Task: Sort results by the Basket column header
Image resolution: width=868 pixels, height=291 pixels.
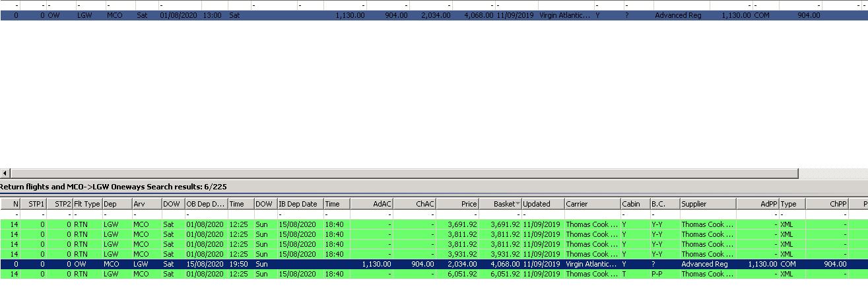Action: coord(500,204)
